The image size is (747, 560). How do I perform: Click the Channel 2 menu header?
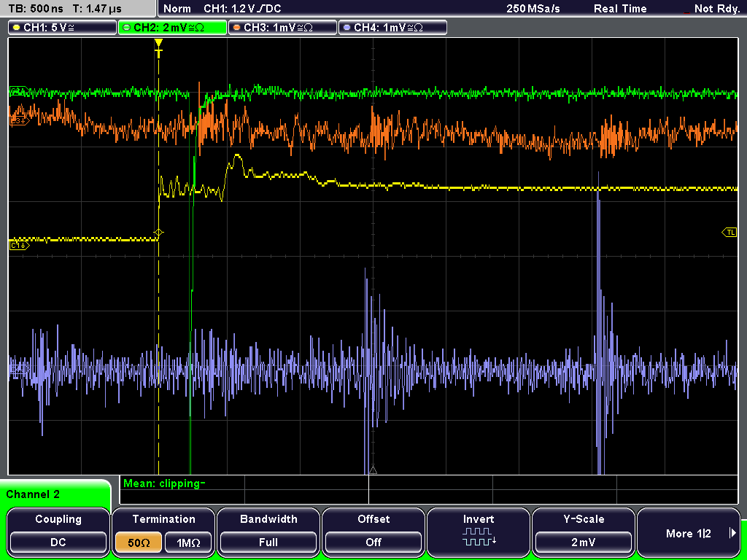55,494
